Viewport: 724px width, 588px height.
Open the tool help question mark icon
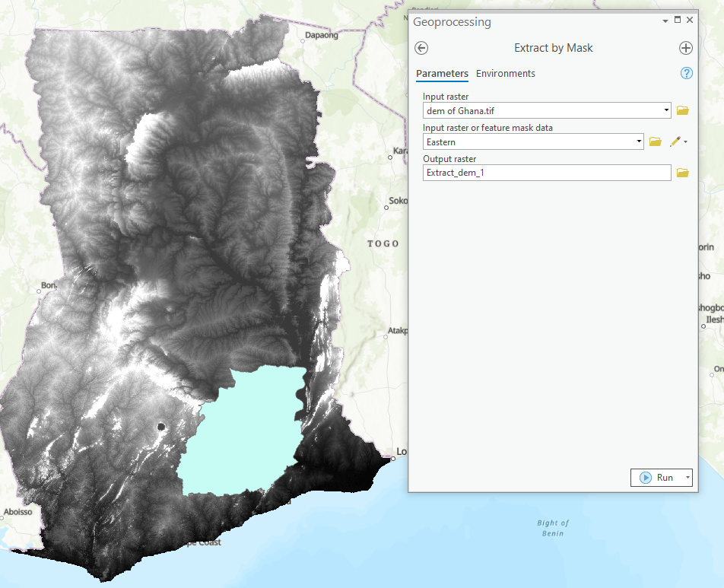[x=686, y=73]
